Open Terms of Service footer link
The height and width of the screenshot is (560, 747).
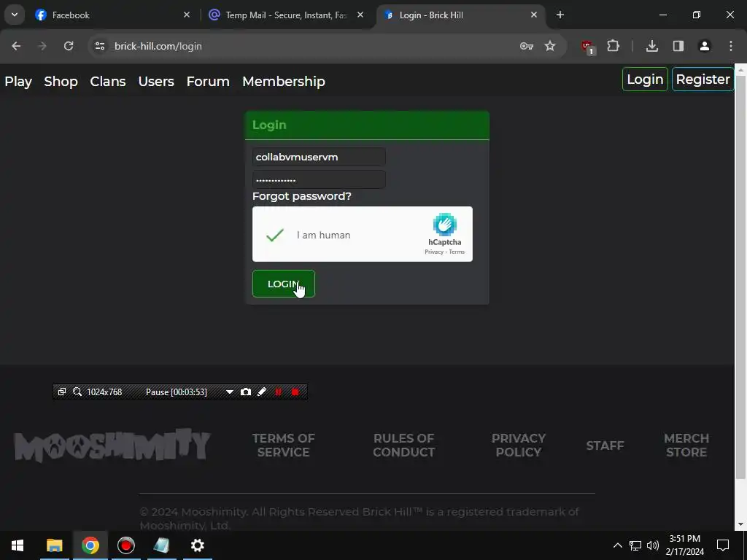pyautogui.click(x=284, y=446)
